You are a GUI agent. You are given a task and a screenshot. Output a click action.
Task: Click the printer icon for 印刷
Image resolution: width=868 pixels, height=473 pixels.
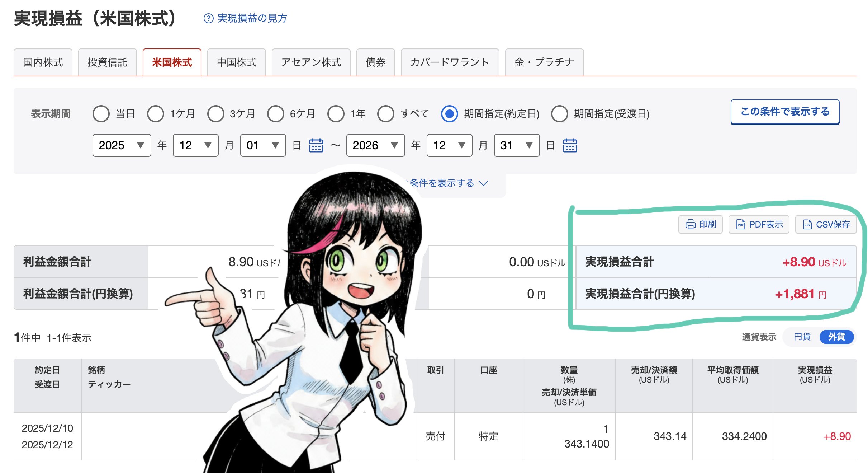coord(690,225)
